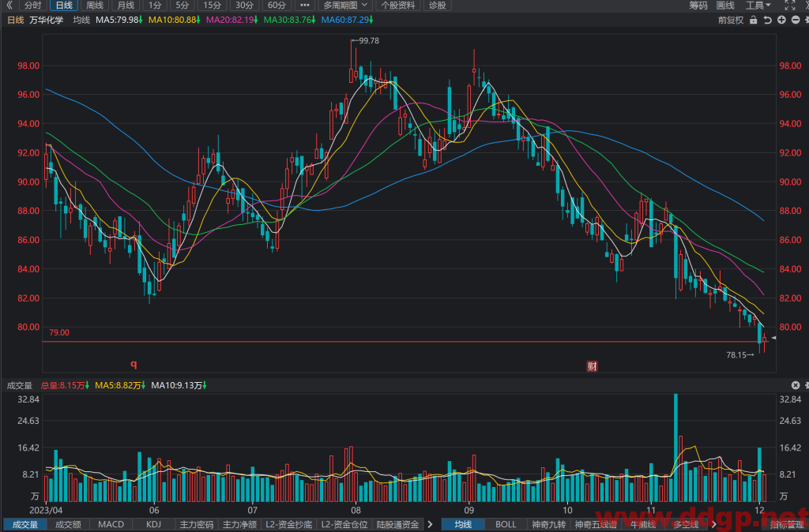This screenshot has width=809, height=532.
Task: Switch to the 周线 weekly chart tab
Action: [95, 6]
